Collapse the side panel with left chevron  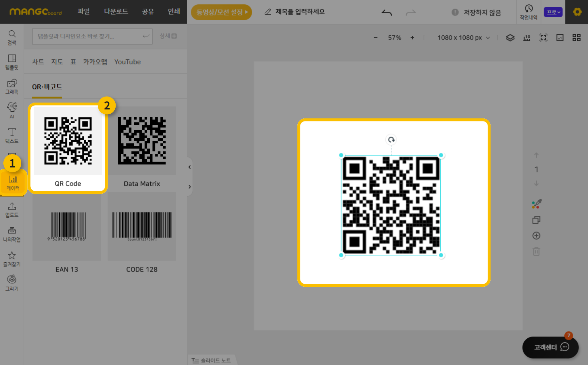coord(189,167)
